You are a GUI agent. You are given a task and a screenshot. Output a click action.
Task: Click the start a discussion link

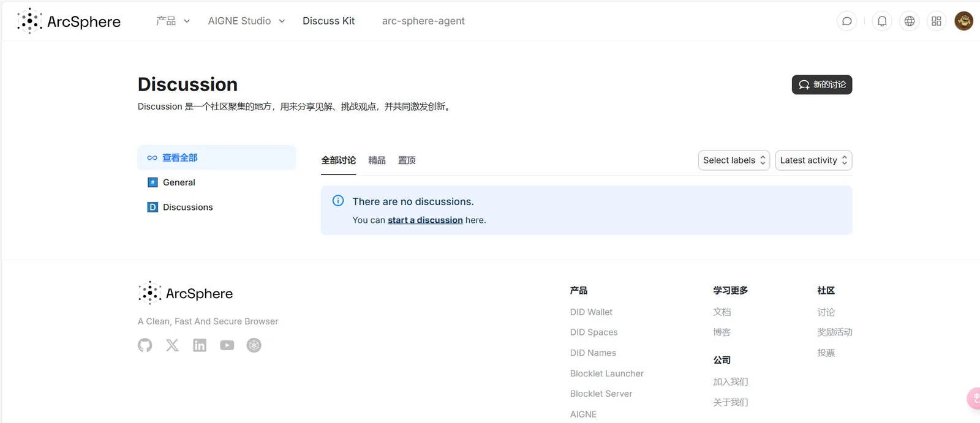(x=425, y=220)
